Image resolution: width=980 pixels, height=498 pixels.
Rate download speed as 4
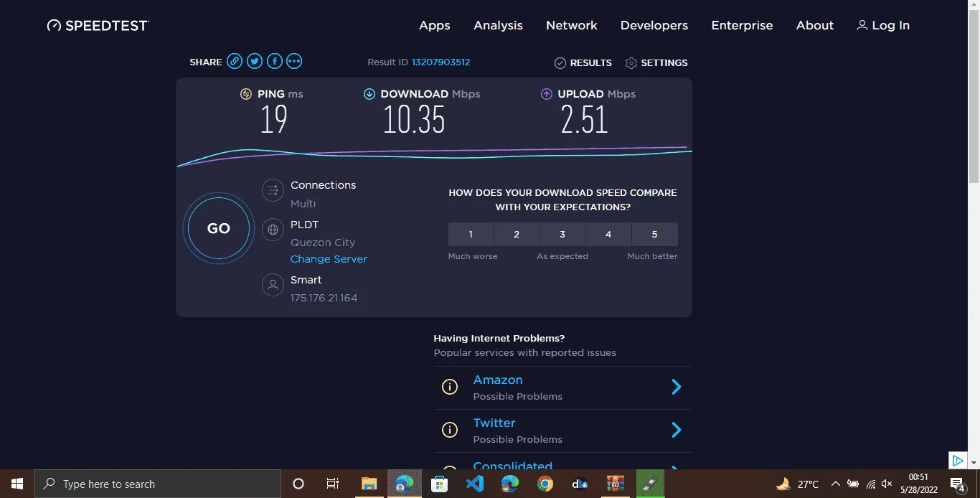[x=608, y=234]
